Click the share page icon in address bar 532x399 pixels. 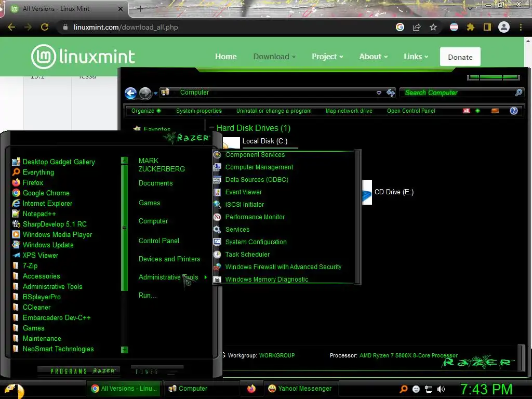pos(417,27)
